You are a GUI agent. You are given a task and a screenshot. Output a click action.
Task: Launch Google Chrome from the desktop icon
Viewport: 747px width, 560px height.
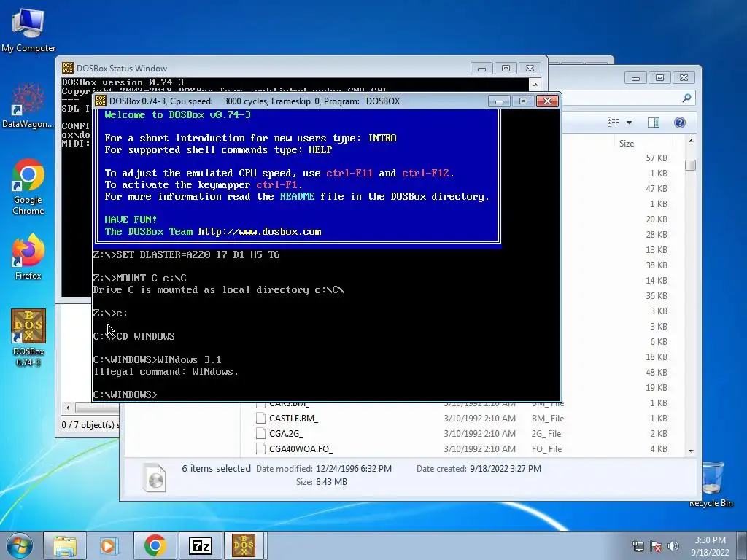[28, 186]
